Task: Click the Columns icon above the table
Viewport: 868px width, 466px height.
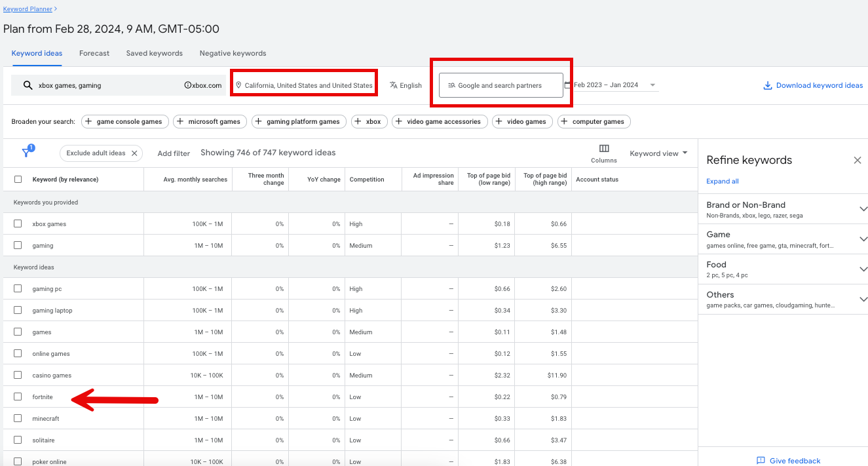Action: tap(603, 149)
